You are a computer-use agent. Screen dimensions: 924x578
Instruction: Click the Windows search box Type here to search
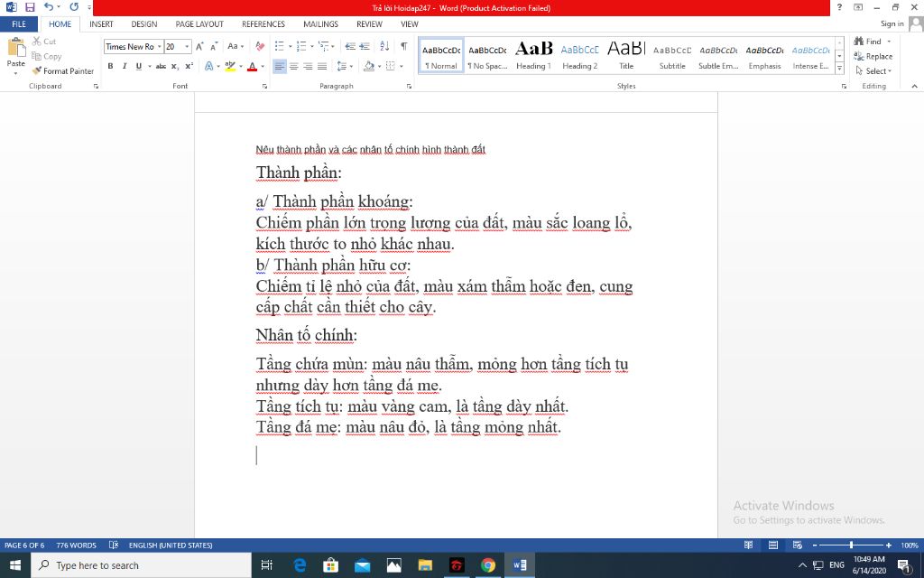tap(142, 565)
